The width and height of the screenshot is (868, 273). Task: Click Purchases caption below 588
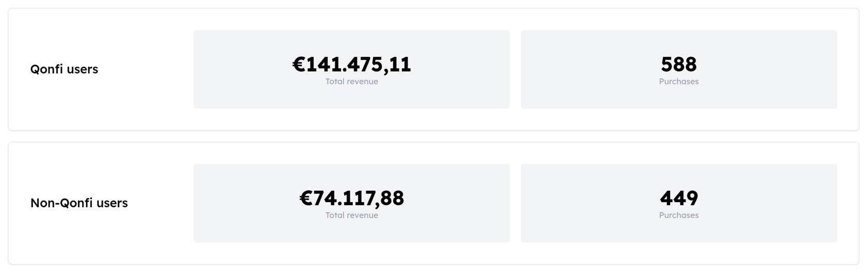678,82
